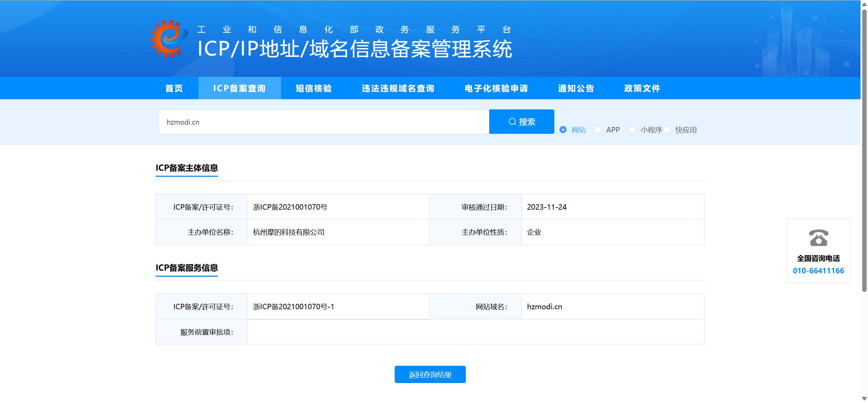
Task: Click scrollbar up arrow at top right
Action: coord(864,4)
